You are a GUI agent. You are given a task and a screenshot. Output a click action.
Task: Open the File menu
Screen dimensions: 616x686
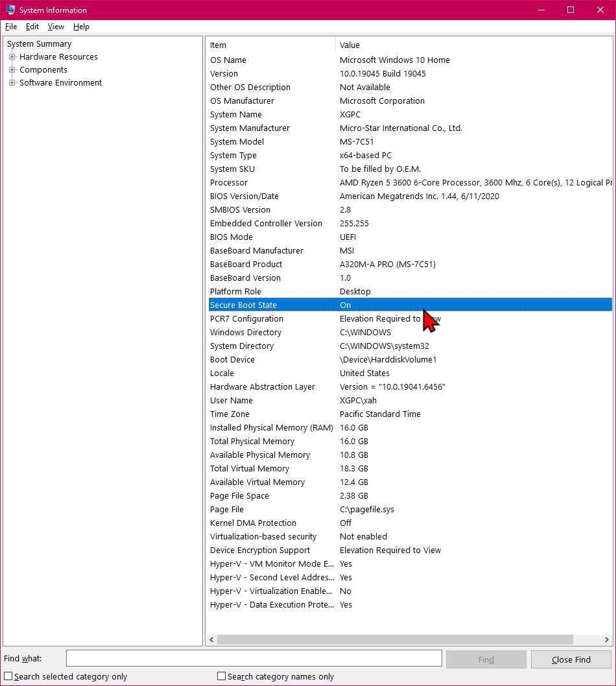point(10,27)
